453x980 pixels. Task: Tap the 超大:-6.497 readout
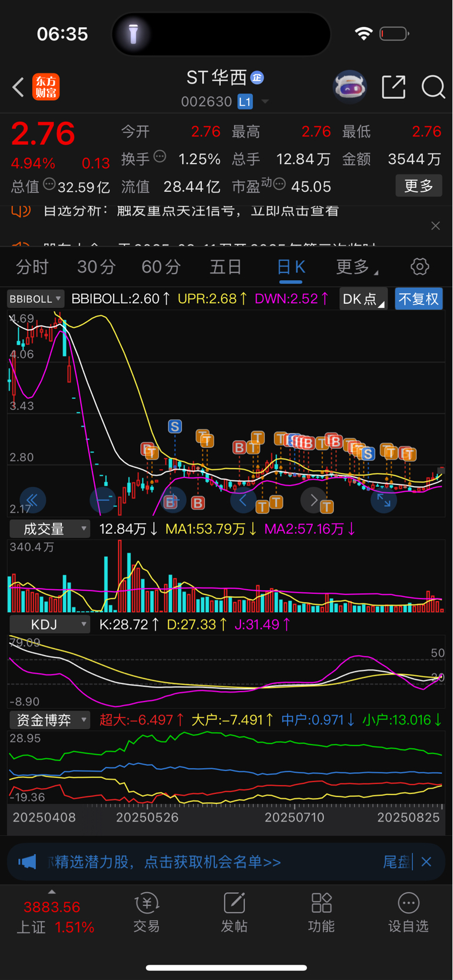141,719
